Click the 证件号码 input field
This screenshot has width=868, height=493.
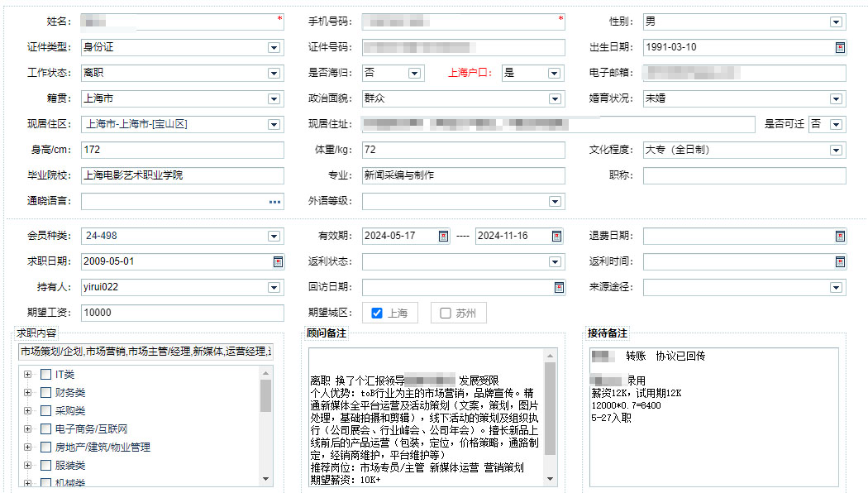click(463, 48)
